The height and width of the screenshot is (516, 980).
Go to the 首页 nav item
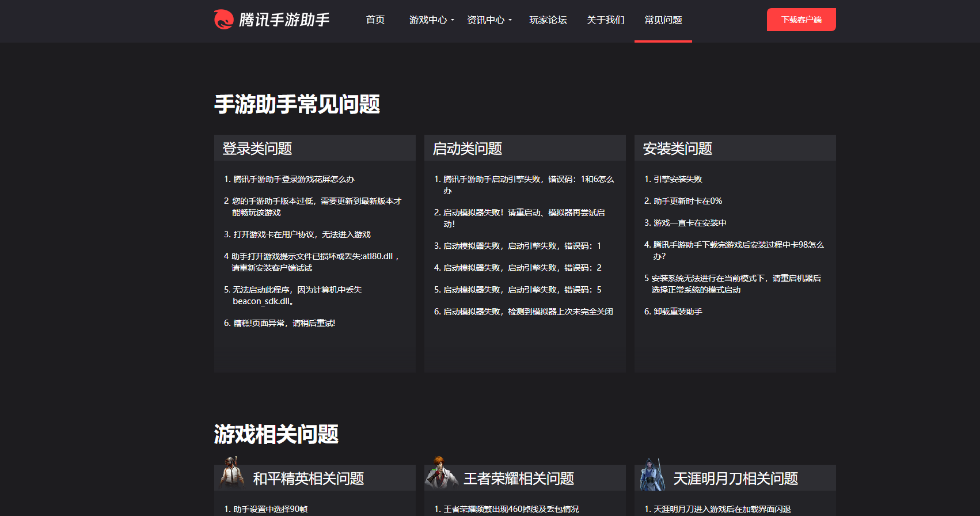(x=375, y=20)
